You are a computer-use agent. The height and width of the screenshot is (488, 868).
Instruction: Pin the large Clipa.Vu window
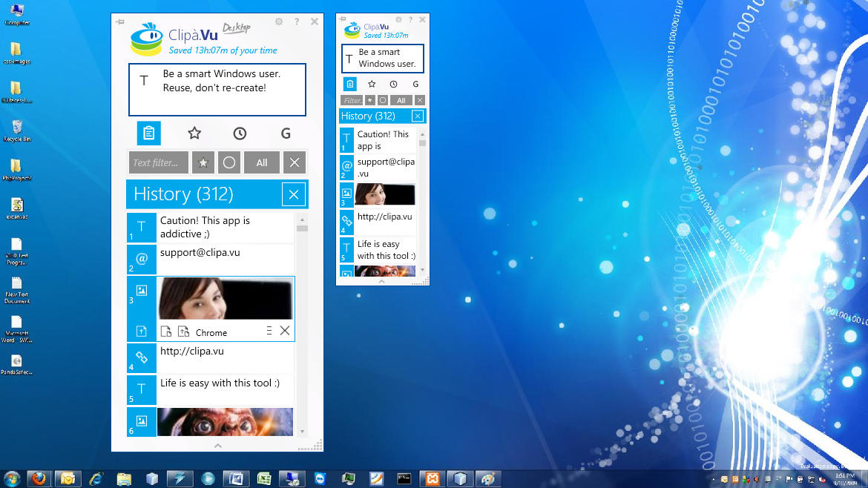pos(120,22)
